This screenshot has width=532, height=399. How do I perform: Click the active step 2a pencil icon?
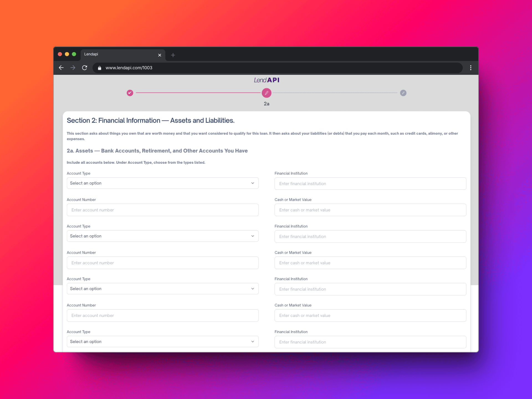pos(267,93)
